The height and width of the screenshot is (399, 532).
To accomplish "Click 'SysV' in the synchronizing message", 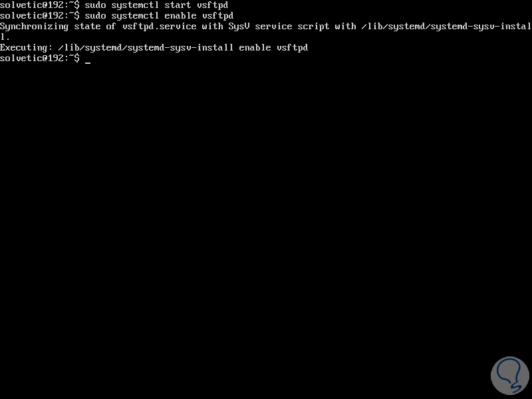I will coord(239,27).
